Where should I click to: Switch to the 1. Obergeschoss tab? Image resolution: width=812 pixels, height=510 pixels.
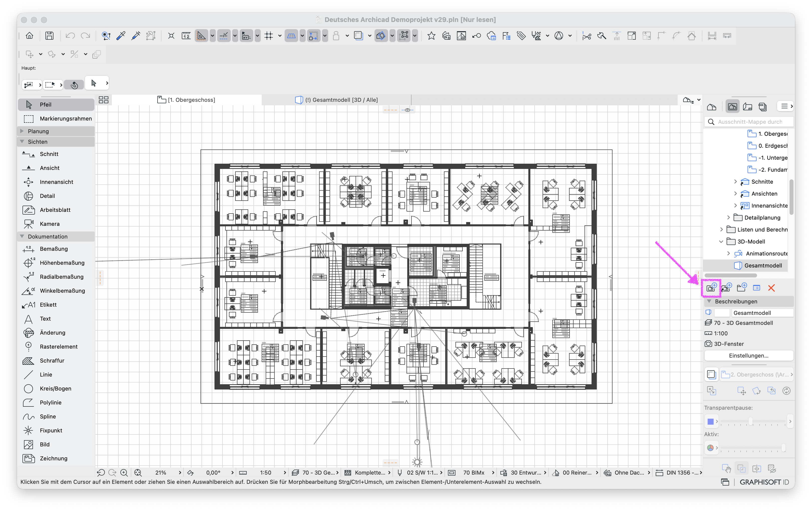187,100
